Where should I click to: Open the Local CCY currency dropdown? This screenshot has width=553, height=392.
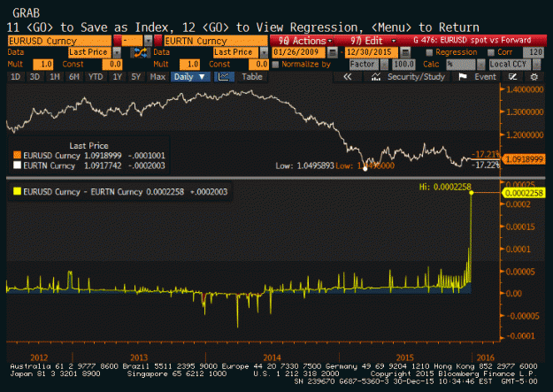pyautogui.click(x=536, y=65)
